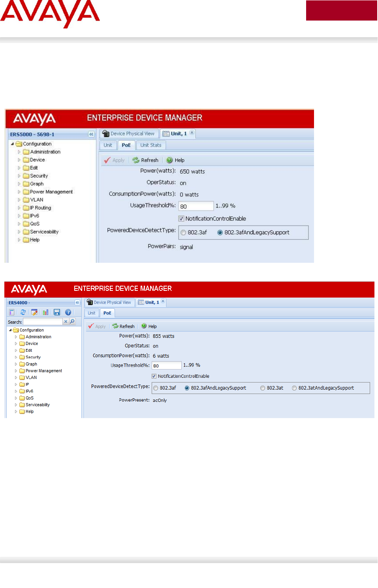Select the 802.3atAndLegacySupport radio button
Viewport: 378px width, 588px height.
tap(294, 388)
